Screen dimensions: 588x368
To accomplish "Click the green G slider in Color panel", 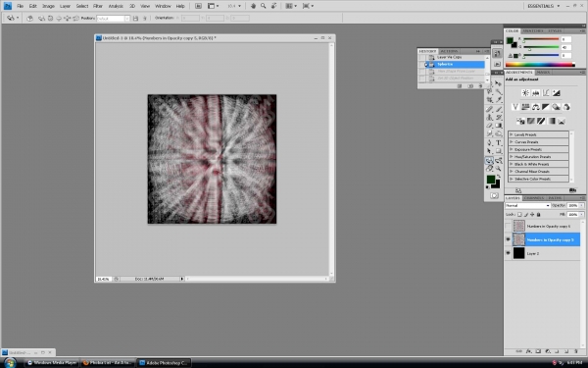I will tap(541, 47).
